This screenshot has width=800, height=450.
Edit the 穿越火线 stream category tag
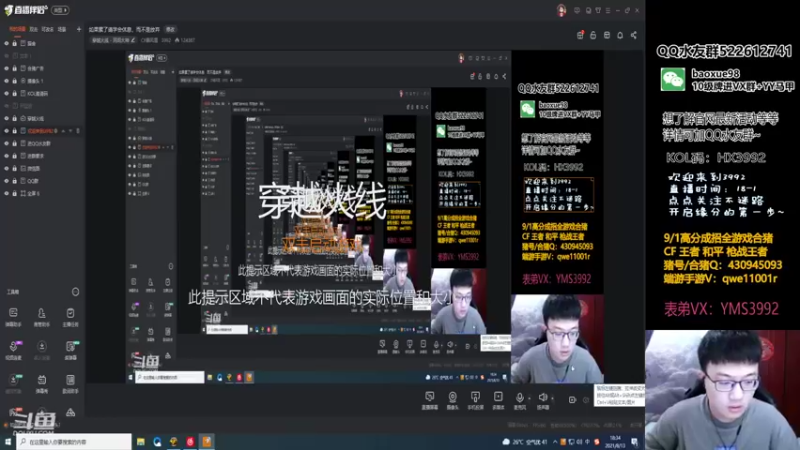point(113,40)
